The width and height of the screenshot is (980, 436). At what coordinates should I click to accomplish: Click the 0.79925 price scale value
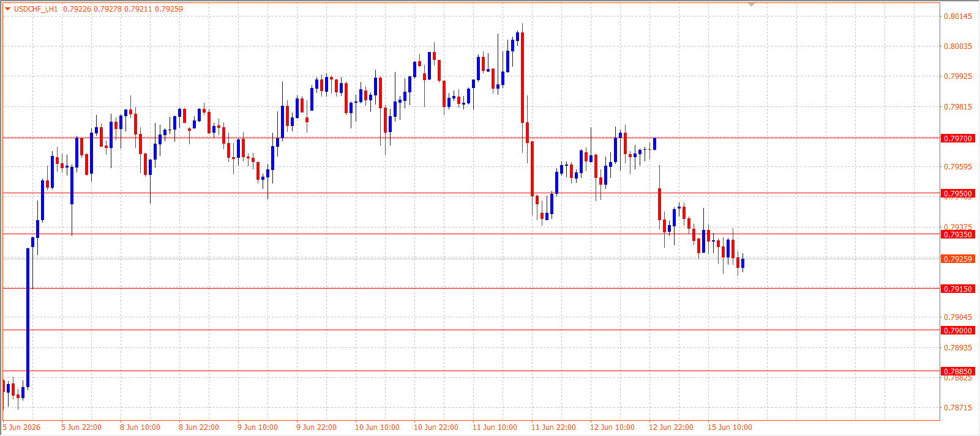[957, 76]
